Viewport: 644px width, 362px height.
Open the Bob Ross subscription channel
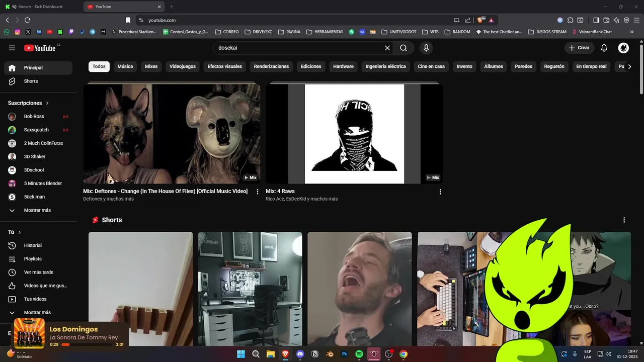pyautogui.click(x=38, y=116)
